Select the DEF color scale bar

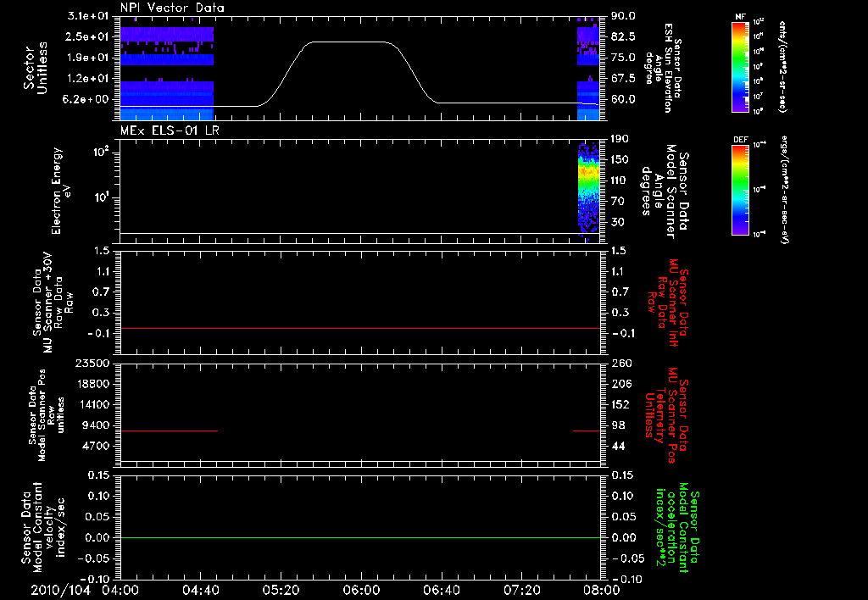coord(740,190)
